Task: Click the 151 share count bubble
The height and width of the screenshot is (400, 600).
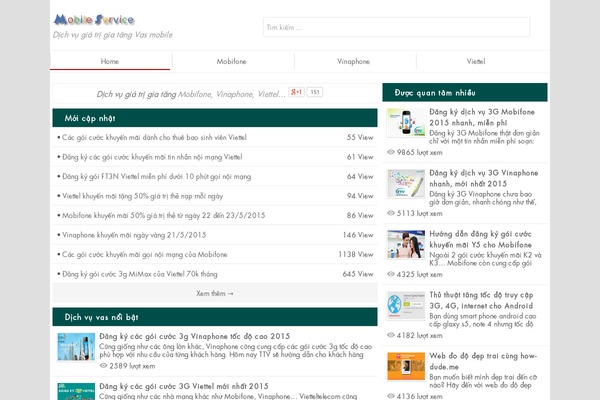Action: (315, 92)
